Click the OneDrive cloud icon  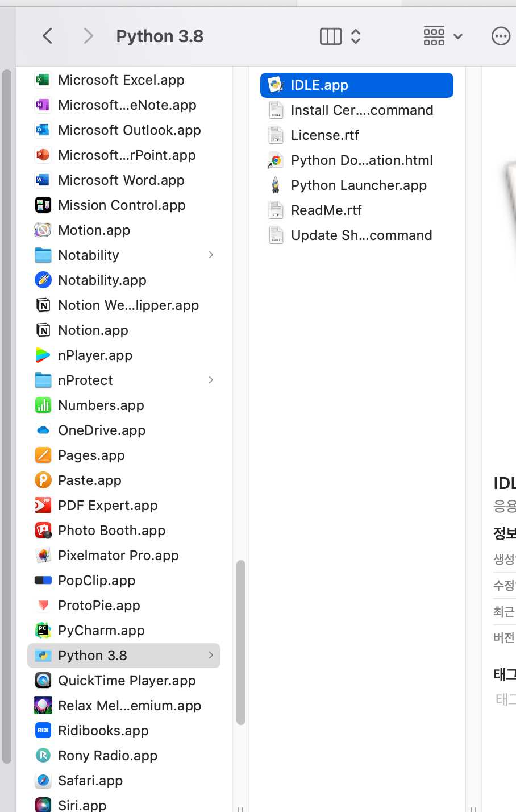point(43,430)
